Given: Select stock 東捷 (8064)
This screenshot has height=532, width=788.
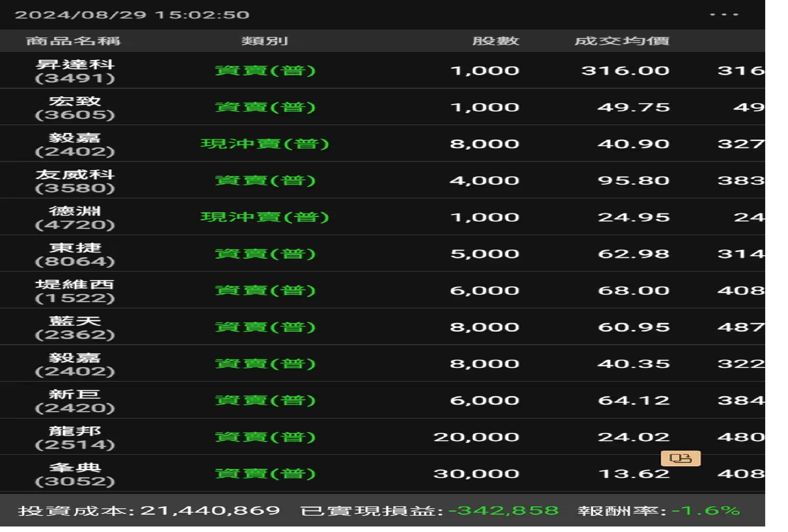Looking at the screenshot, I should coord(75,254).
